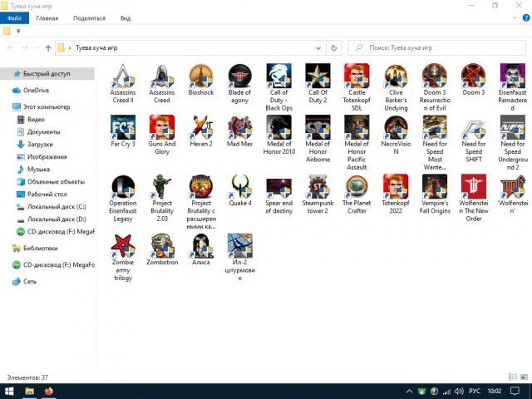Image resolution: width=532 pixels, height=399 pixels.
Task: Select the Zombotron shortcut
Action: coord(162,249)
